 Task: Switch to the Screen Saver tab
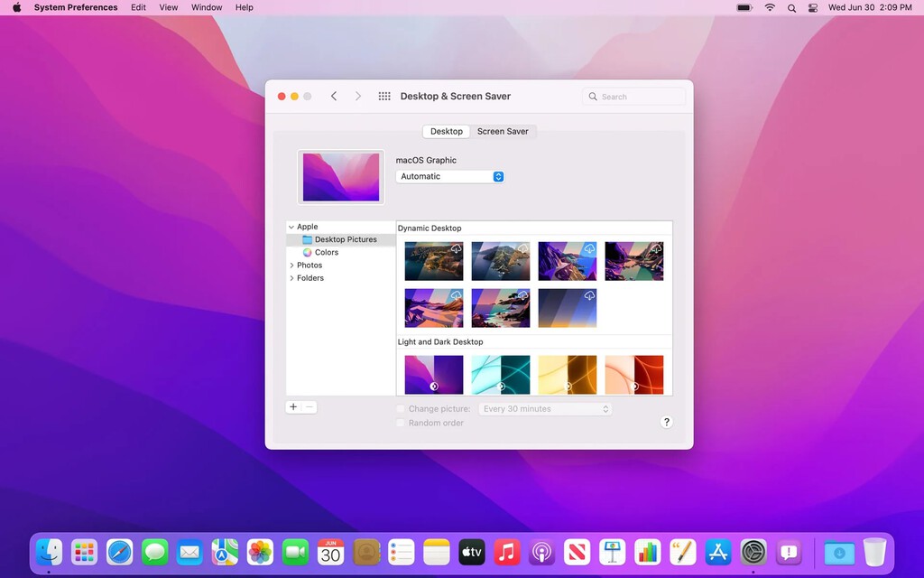504,131
